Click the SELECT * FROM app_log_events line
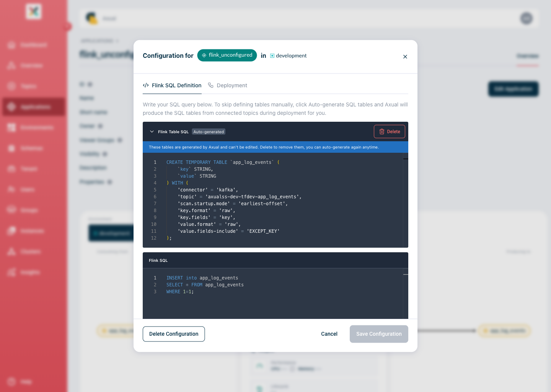 [205, 285]
